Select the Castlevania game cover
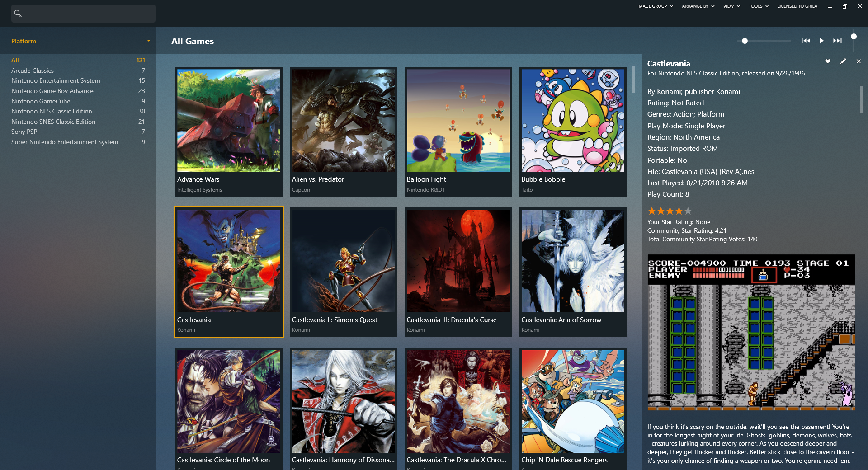Image resolution: width=868 pixels, height=470 pixels. [229, 261]
